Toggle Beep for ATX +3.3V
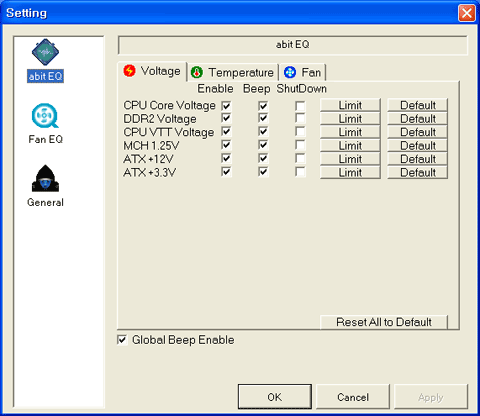 pos(263,172)
